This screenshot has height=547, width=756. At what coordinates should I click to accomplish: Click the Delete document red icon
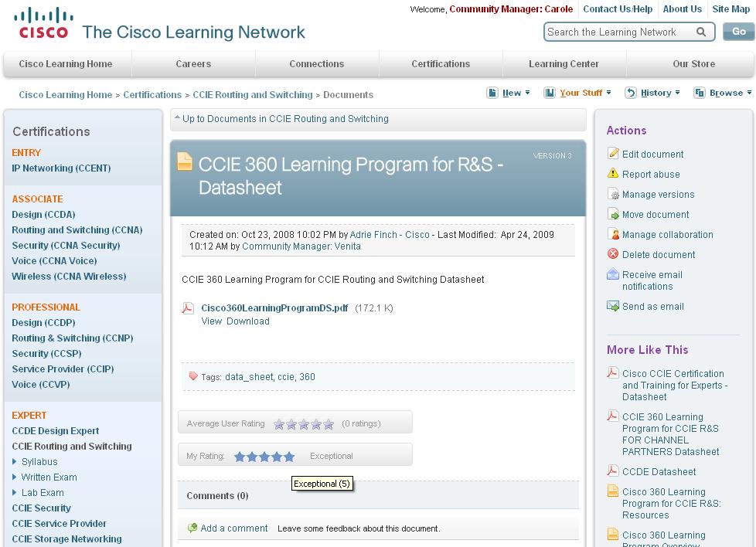(613, 253)
